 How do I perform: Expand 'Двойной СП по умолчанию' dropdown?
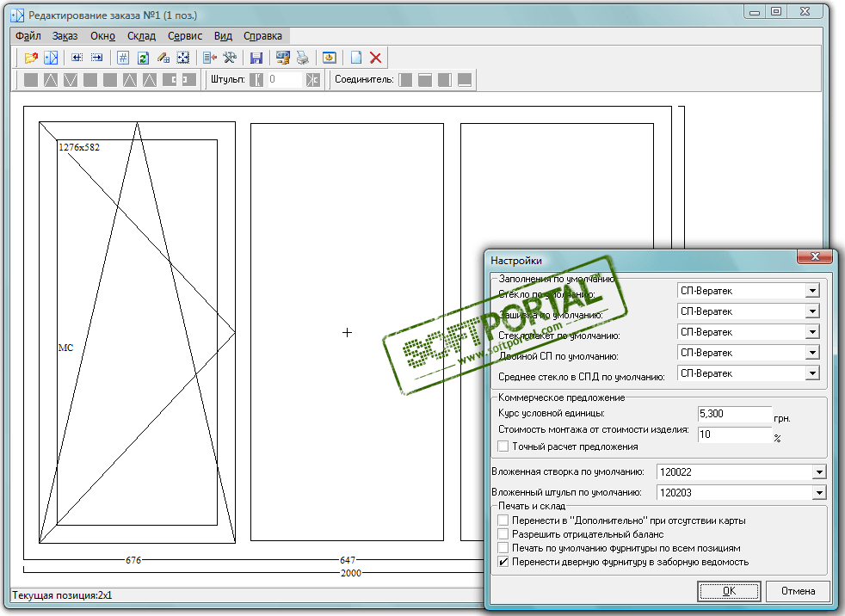[x=812, y=353]
